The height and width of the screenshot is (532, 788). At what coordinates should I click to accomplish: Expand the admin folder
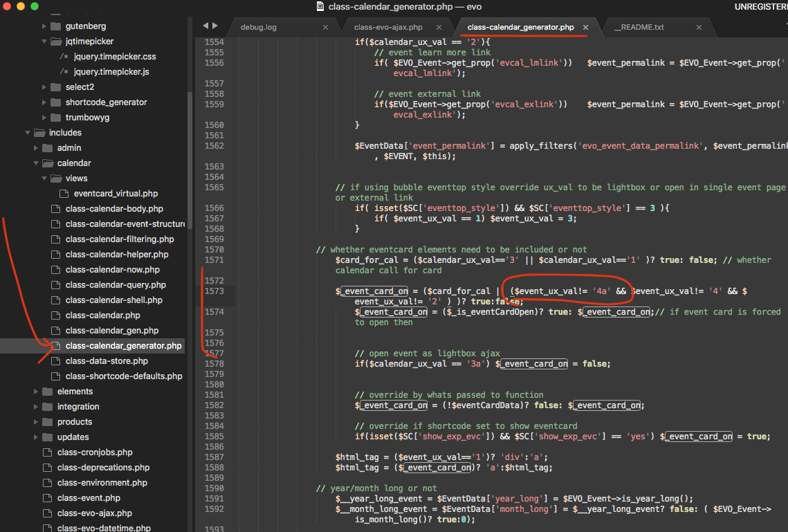coord(36,147)
